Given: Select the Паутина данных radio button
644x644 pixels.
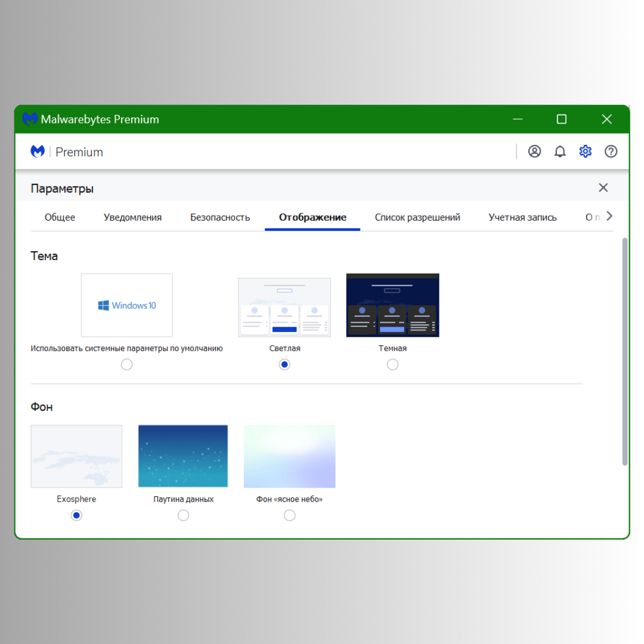Looking at the screenshot, I should click(x=183, y=515).
